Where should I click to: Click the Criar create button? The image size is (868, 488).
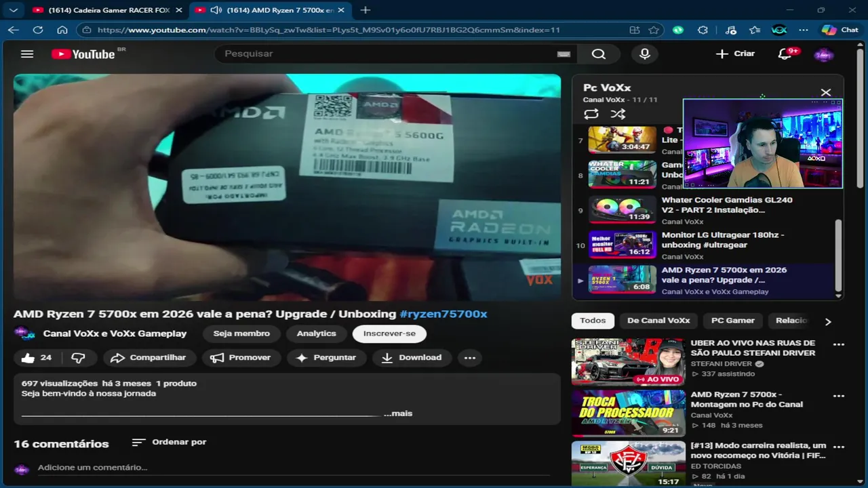pos(736,54)
